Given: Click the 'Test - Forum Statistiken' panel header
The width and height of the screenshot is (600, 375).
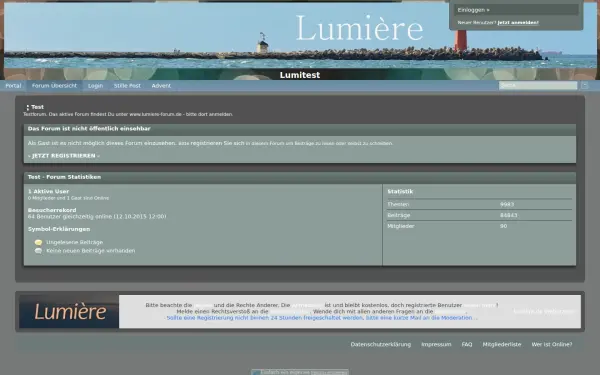Looking at the screenshot, I should coord(300,177).
